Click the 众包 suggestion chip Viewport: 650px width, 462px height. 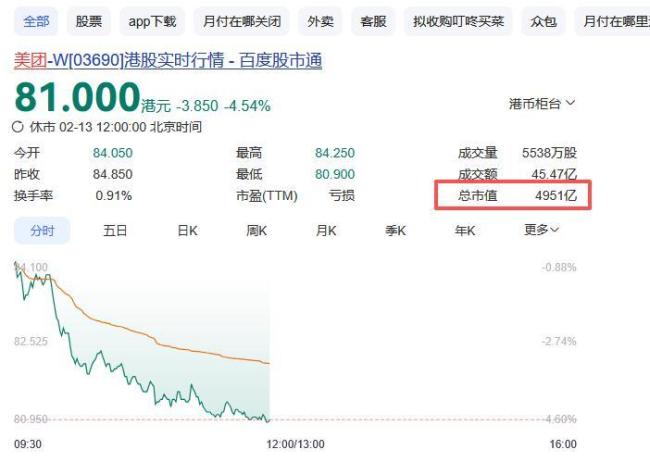click(543, 21)
